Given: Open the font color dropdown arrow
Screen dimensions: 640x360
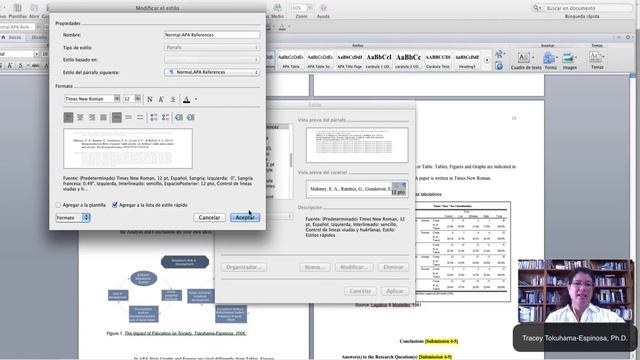Looking at the screenshot, I should pyautogui.click(x=196, y=99).
